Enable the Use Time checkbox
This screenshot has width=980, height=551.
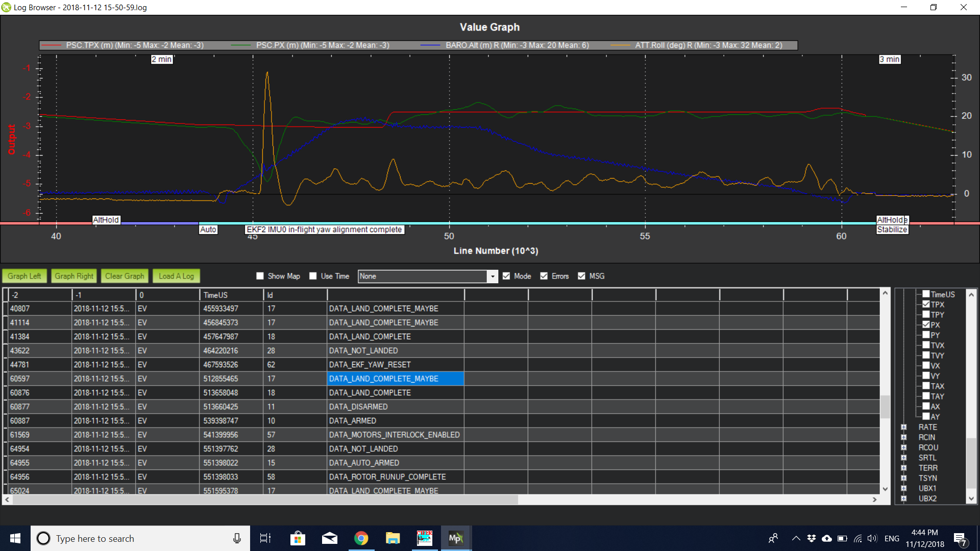313,275
